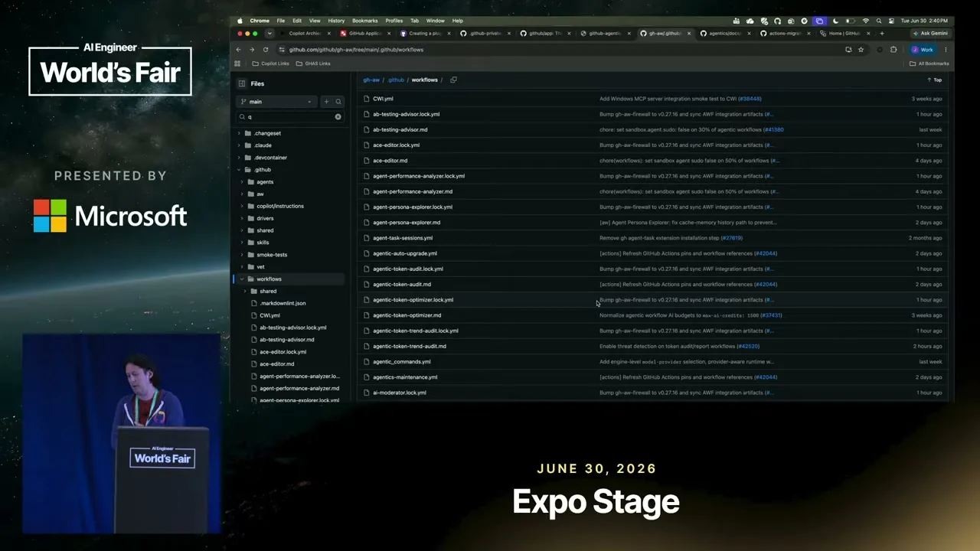Screen dimensions: 980x551
Task: Expand the .devcontainer folder
Action: point(239,158)
